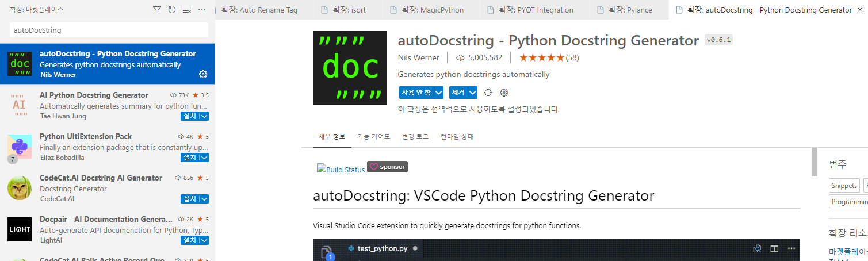Click the CodeCat.AI cat icon

coord(20,188)
